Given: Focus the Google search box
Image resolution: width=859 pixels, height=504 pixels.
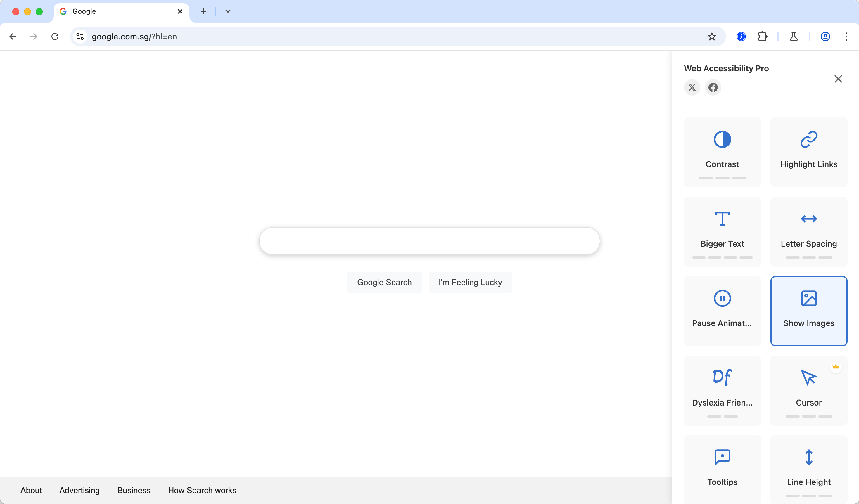Looking at the screenshot, I should click(430, 241).
